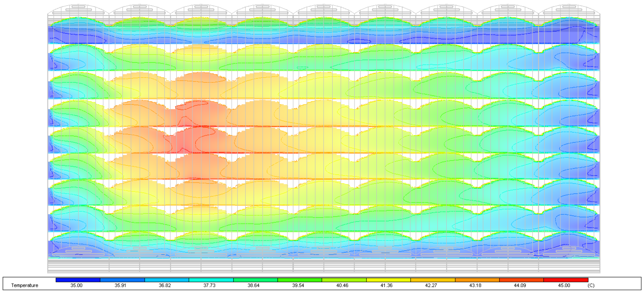Choose the yellow-green 40.46 legend swatch
The height and width of the screenshot is (293, 644).
[344, 280]
